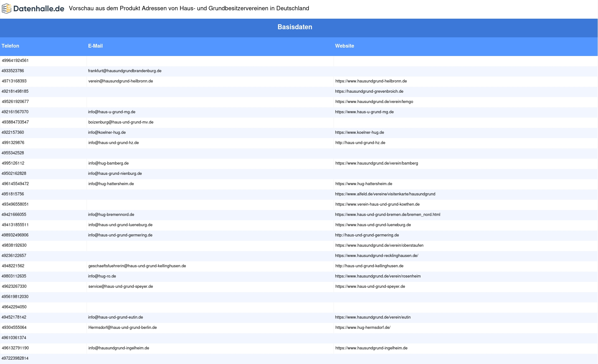The height and width of the screenshot is (364, 598).
Task: Open website hausundgrund.de/verein/rosenheim
Action: pyautogui.click(x=378, y=276)
